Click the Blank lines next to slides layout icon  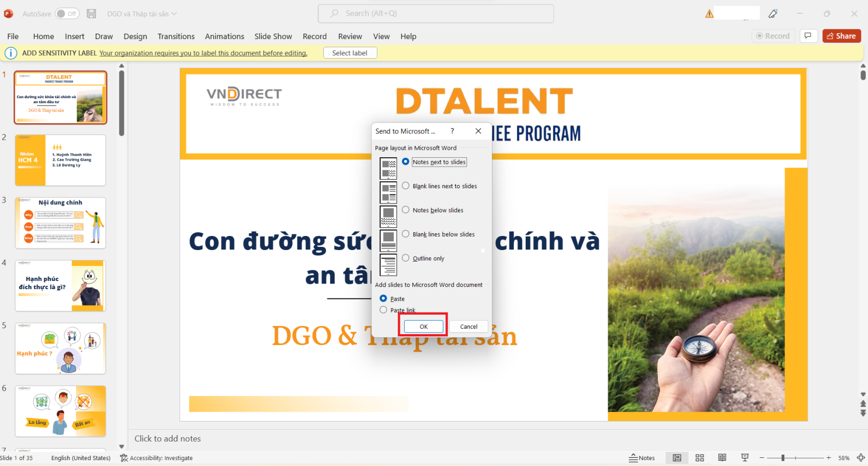[x=388, y=193]
